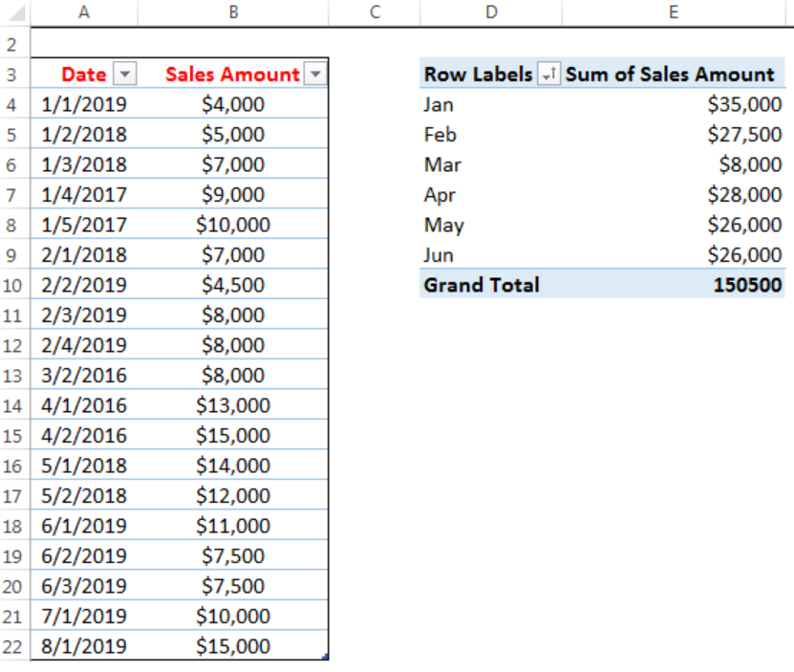Select the $12,000 sales cell
794x672 pixels.
point(233,496)
